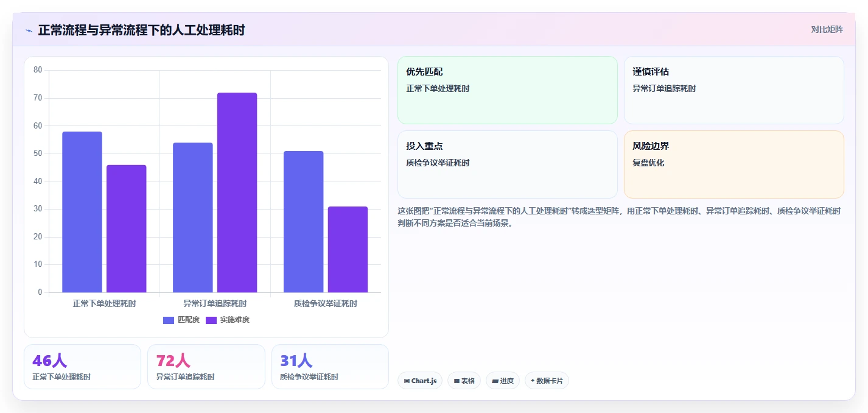Click the 表格 tag chip
Image resolution: width=868 pixels, height=413 pixels.
pos(464,381)
